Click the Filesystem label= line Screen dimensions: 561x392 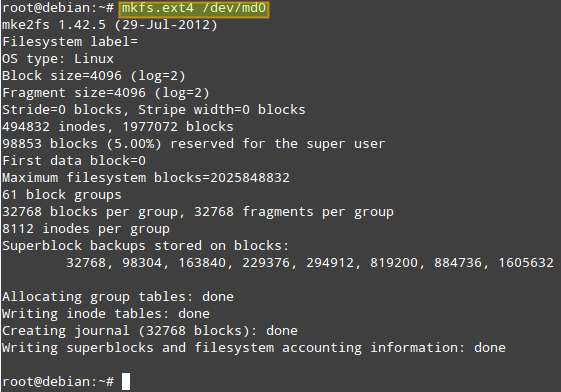pyautogui.click(x=70, y=42)
